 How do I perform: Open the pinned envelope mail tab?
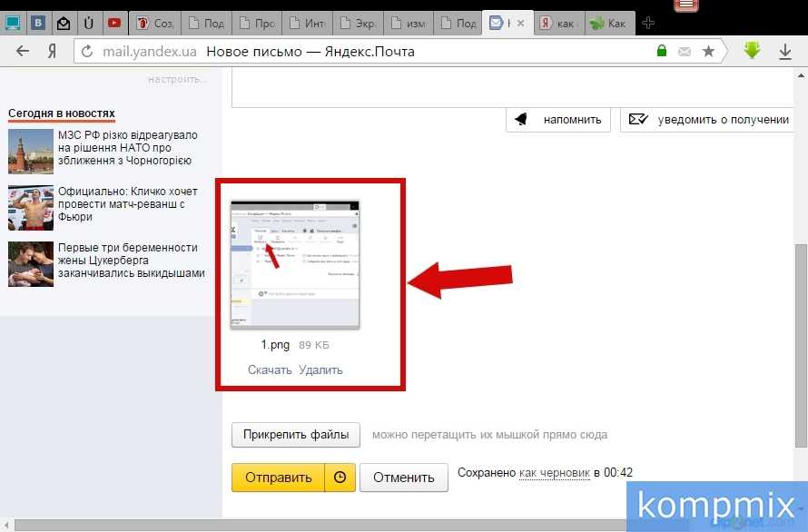[x=63, y=24]
